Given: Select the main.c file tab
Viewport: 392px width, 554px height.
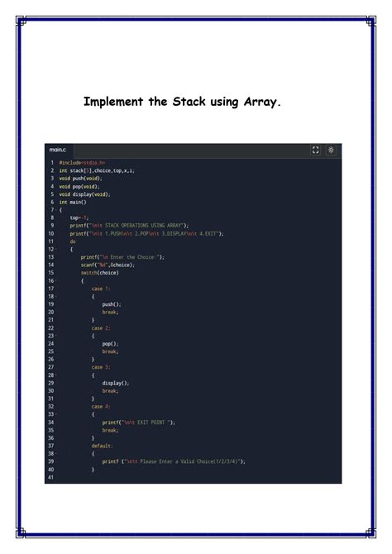Looking at the screenshot, I should point(58,150).
